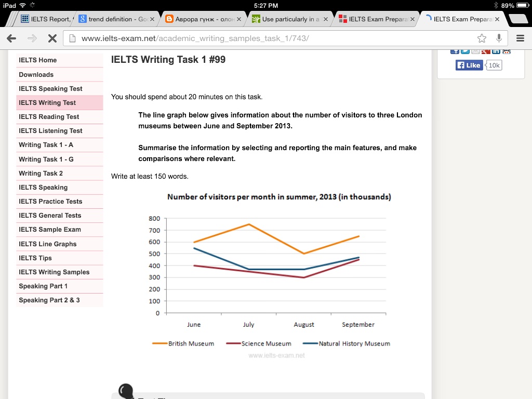Click the Science Museum legend label
Image resolution: width=532 pixels, height=399 pixels.
click(x=267, y=344)
